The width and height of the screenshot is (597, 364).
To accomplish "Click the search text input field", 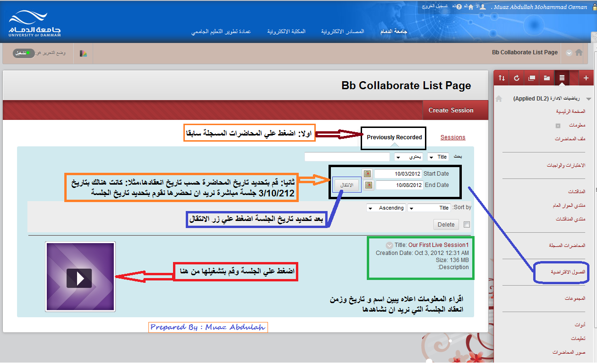I will [x=347, y=157].
